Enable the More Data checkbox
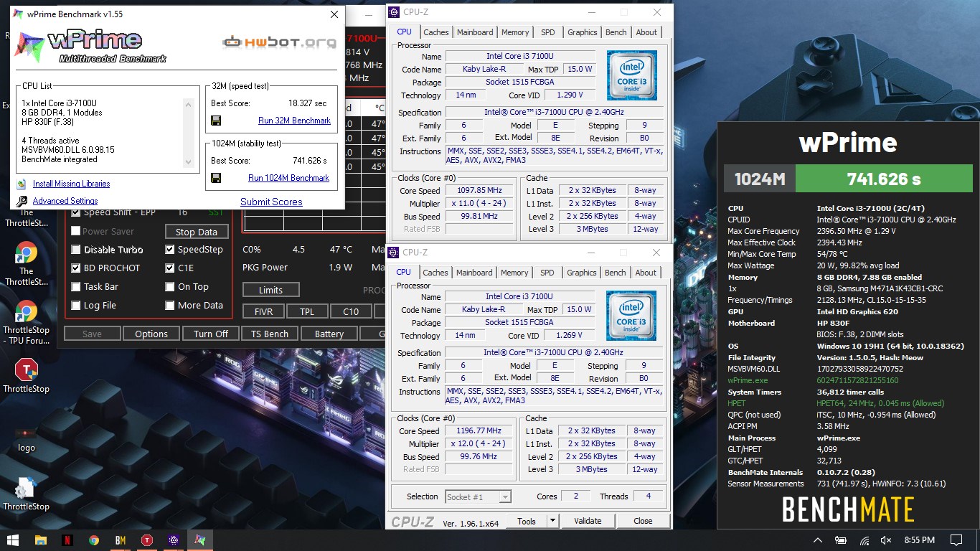Image resolution: width=980 pixels, height=551 pixels. click(170, 306)
